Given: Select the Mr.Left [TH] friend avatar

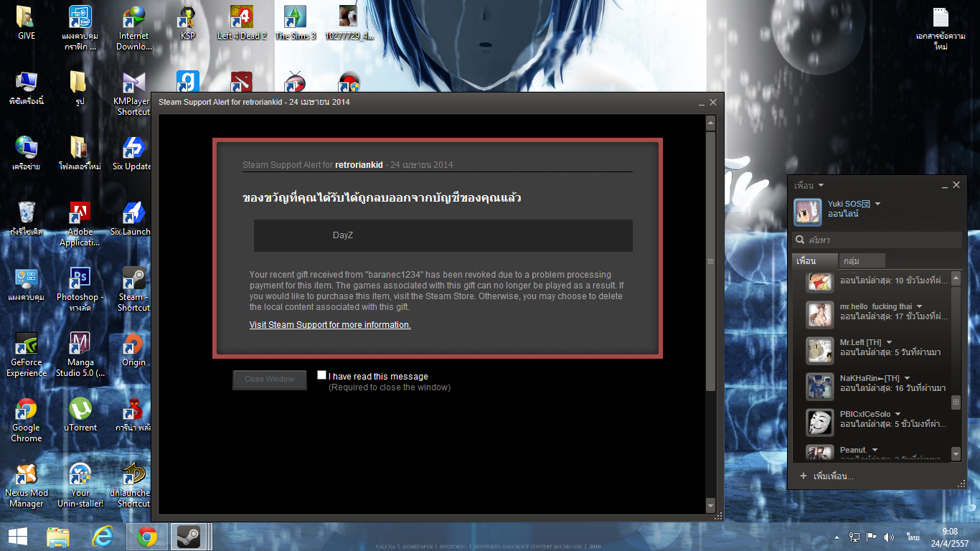Looking at the screenshot, I should coord(819,351).
